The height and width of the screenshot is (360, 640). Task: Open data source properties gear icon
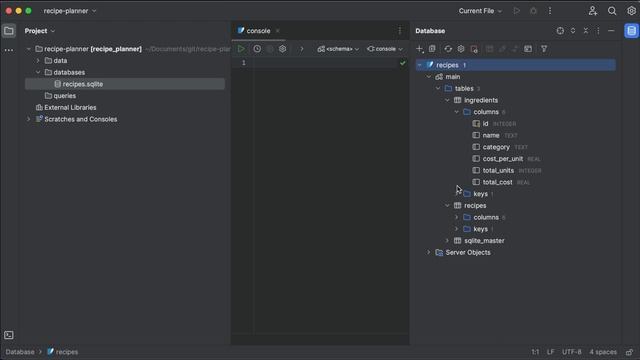(461, 49)
